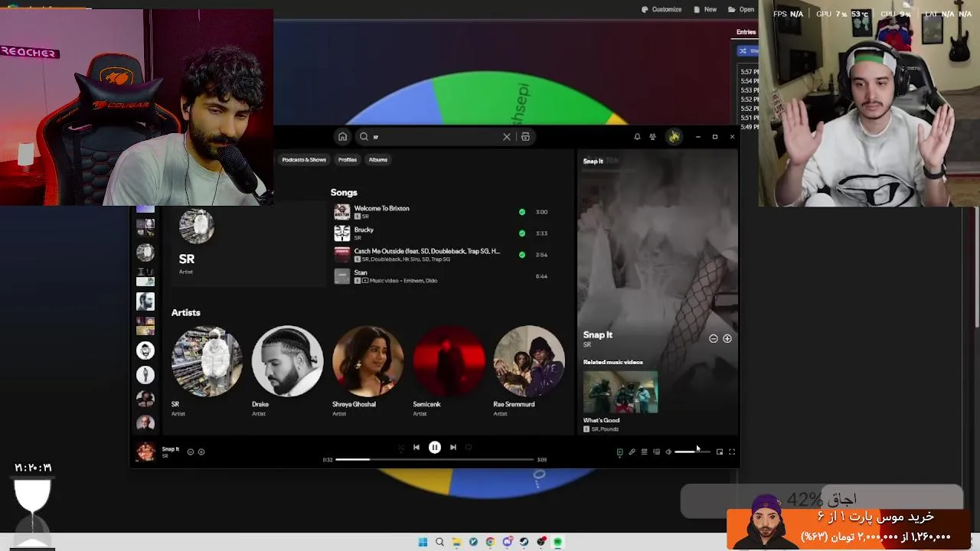The height and width of the screenshot is (551, 980).
Task: Open the Browse icon beside search bar
Action: pos(525,136)
